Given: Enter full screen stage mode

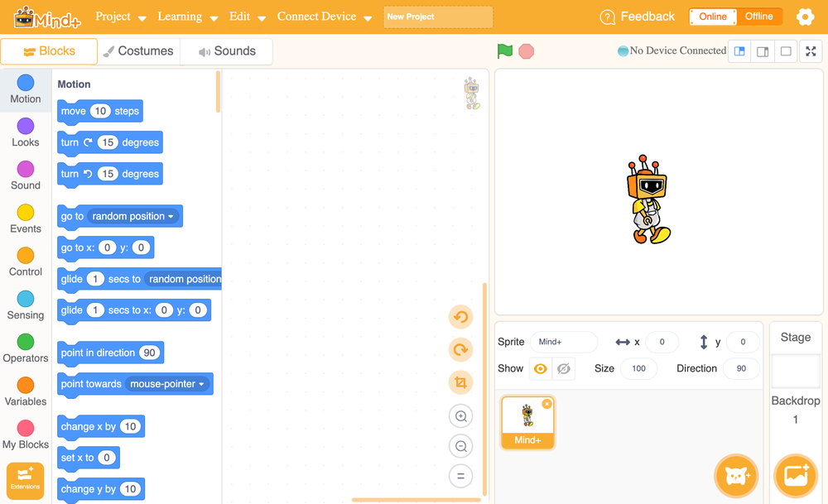Looking at the screenshot, I should click(811, 51).
